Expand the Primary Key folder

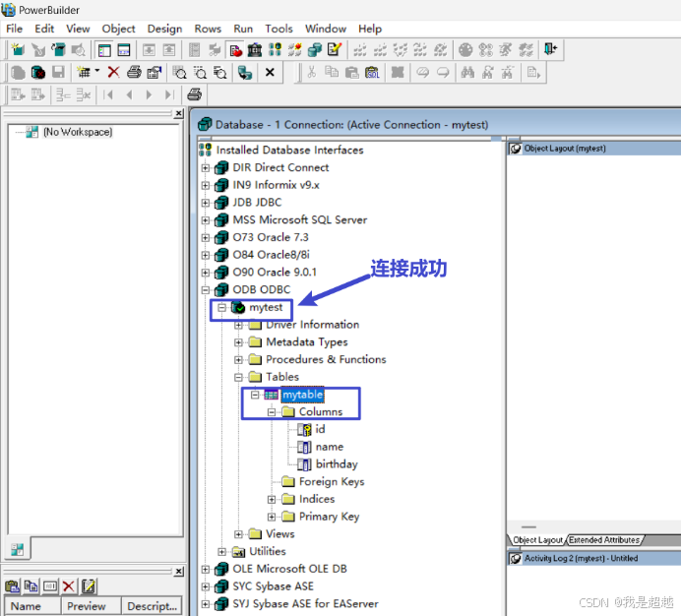[x=272, y=517]
